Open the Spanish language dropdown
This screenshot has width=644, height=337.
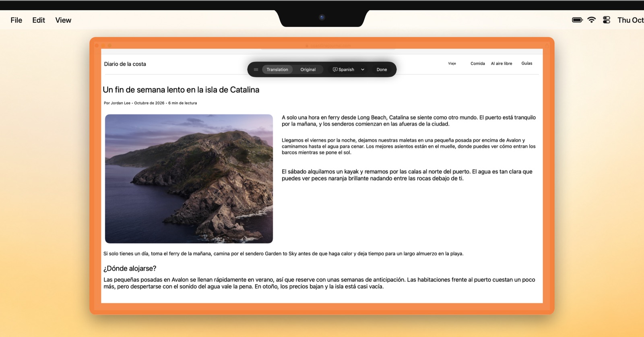pyautogui.click(x=348, y=70)
